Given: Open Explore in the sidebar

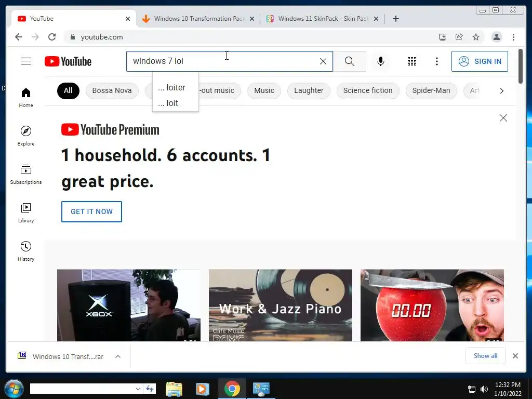Looking at the screenshot, I should click(26, 136).
